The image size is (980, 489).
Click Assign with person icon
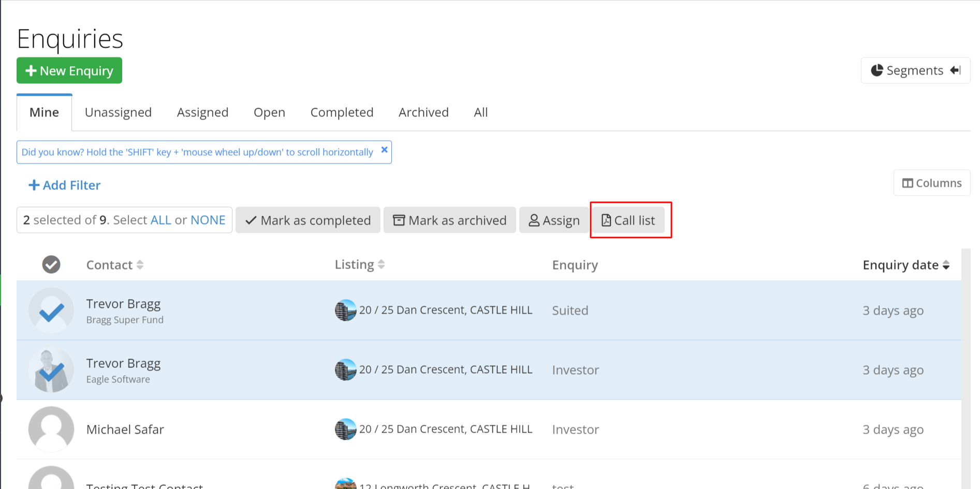pyautogui.click(x=553, y=220)
